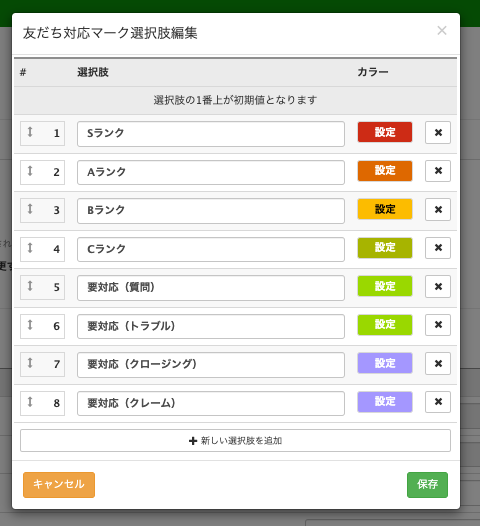Click the Cランク text field

(211, 250)
